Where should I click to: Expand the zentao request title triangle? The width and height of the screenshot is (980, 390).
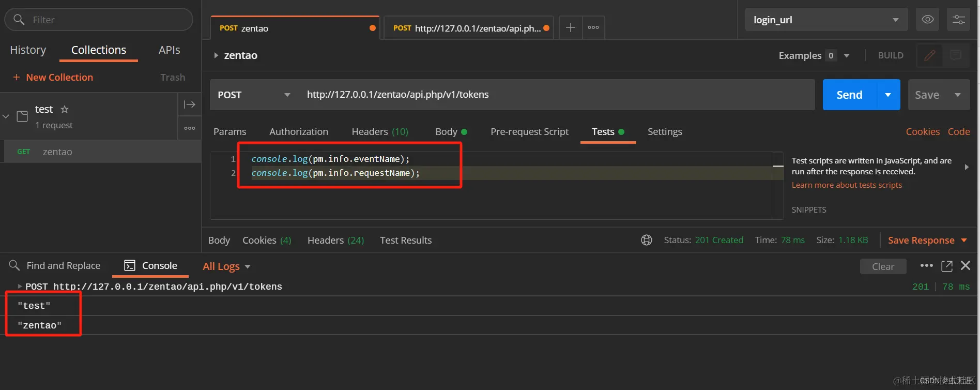point(216,55)
